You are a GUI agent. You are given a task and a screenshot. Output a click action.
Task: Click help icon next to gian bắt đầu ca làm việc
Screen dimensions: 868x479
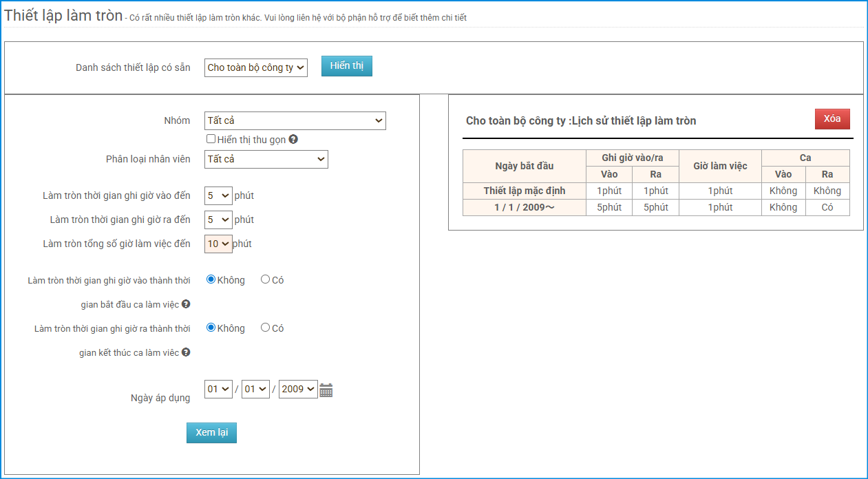[186, 304]
